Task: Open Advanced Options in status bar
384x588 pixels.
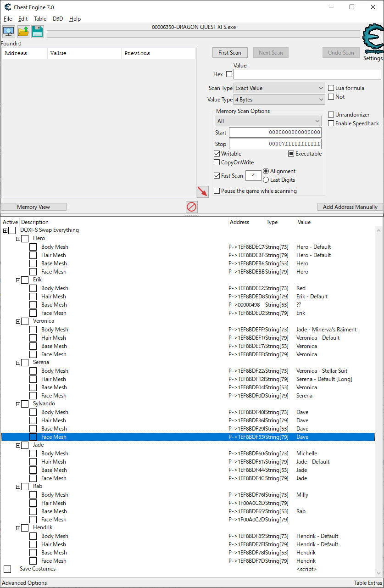Action: click(24, 583)
